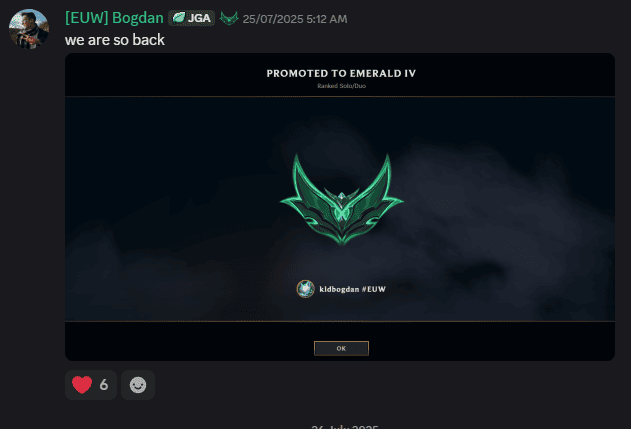The height and width of the screenshot is (429, 631).
Task: Click the OK button in promotion screenshot
Action: (x=341, y=349)
